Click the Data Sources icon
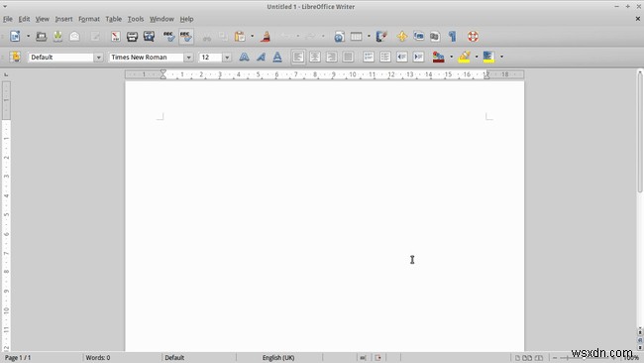This screenshot has height=363, width=644. tap(435, 36)
